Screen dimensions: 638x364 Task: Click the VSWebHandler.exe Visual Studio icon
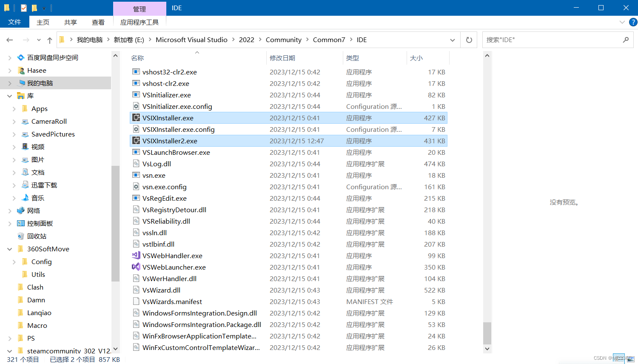click(136, 256)
